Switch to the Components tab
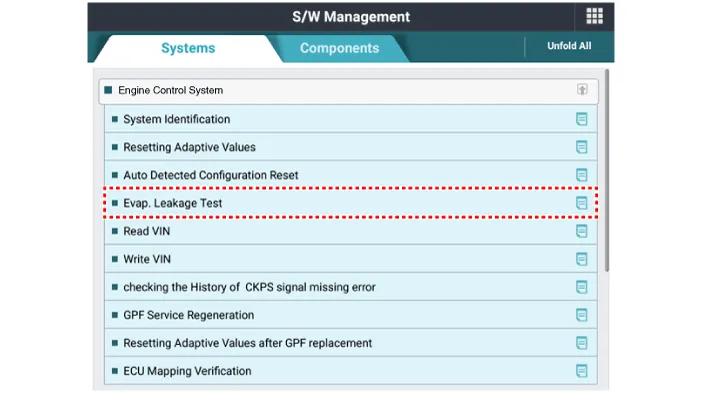701x393 pixels. tap(339, 48)
